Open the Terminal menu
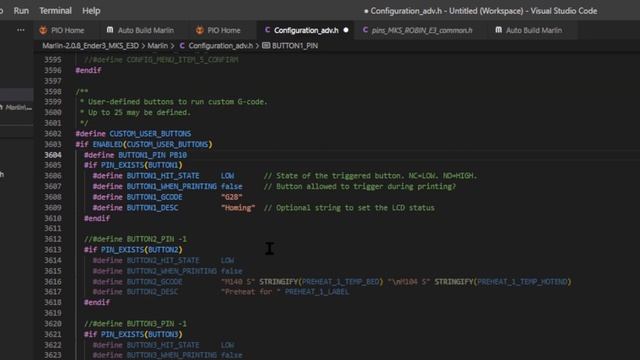640x360 pixels. [x=56, y=11]
